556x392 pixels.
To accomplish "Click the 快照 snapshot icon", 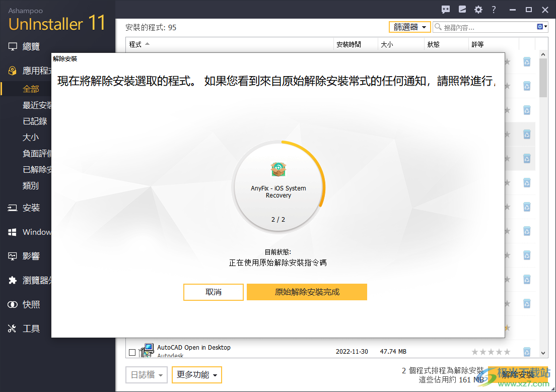I will coord(13,304).
